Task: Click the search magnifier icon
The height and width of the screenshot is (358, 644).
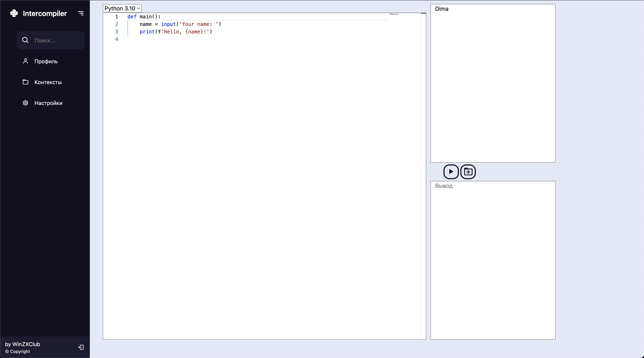Action: 25,40
